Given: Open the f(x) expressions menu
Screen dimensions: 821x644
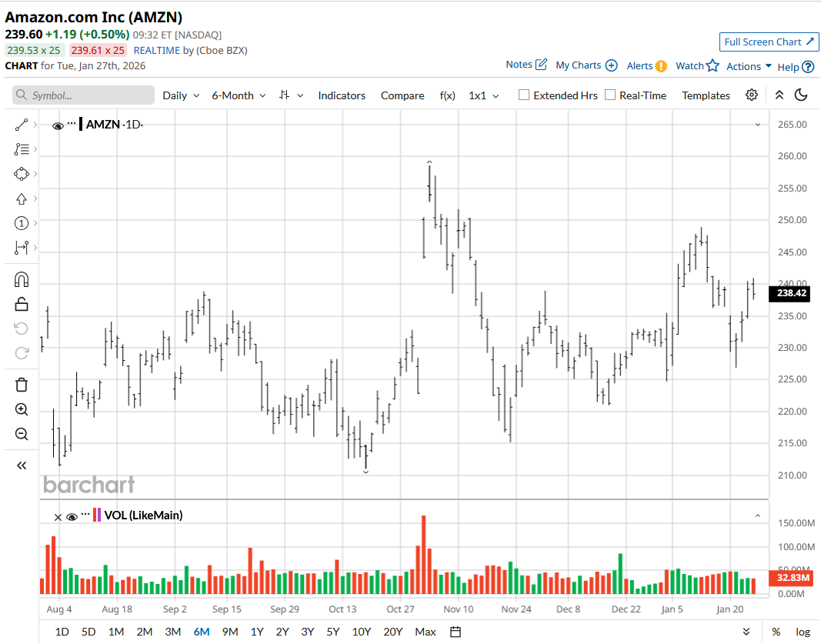Looking at the screenshot, I should click(x=447, y=95).
